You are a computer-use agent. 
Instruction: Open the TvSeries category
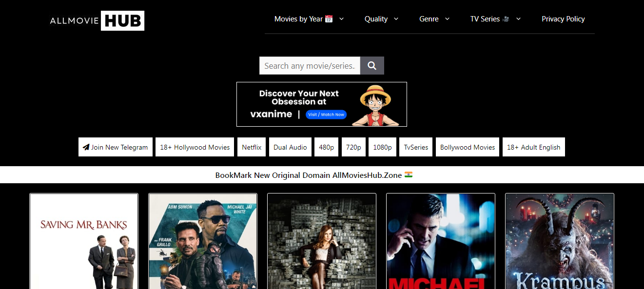pyautogui.click(x=416, y=147)
